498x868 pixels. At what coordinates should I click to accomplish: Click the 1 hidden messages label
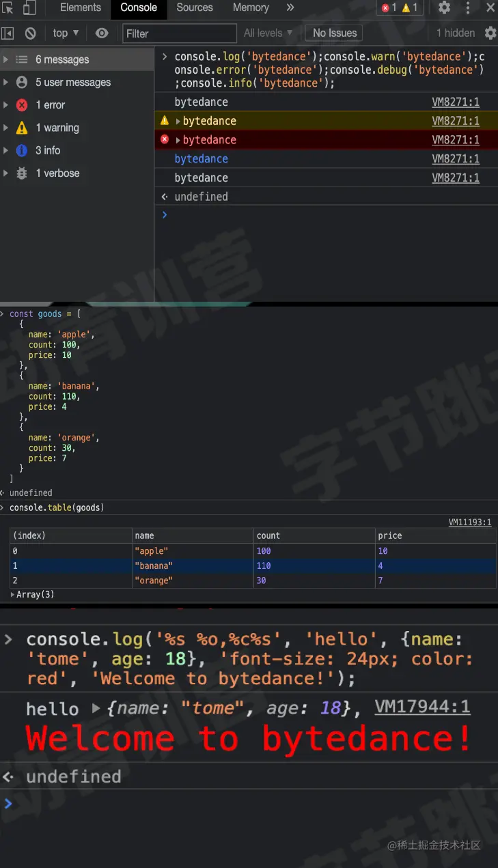click(x=456, y=33)
